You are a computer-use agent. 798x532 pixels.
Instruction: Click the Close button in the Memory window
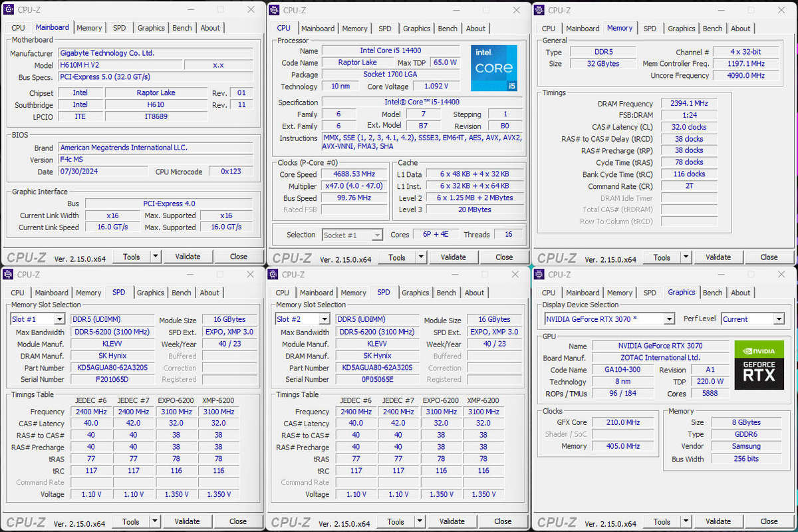coord(769,257)
